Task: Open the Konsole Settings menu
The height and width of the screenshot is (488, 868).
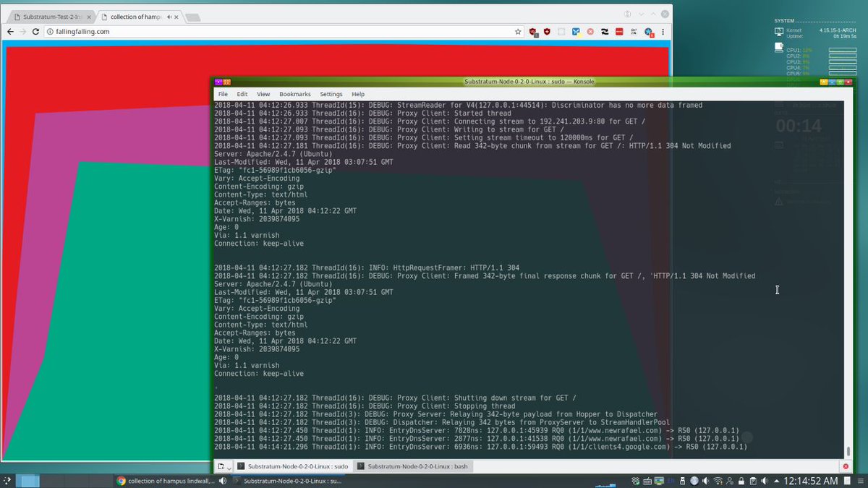Action: point(331,94)
